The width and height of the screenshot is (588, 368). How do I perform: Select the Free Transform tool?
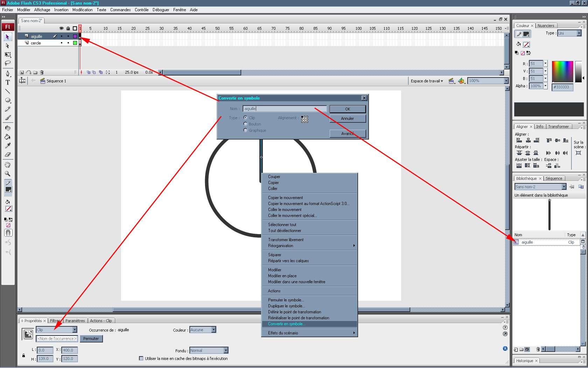(8, 55)
